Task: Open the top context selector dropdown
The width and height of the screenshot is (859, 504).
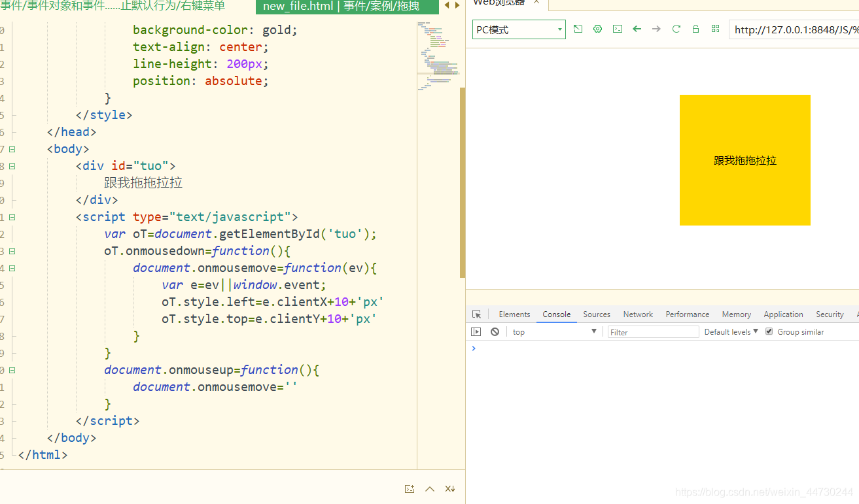Action: (555, 332)
